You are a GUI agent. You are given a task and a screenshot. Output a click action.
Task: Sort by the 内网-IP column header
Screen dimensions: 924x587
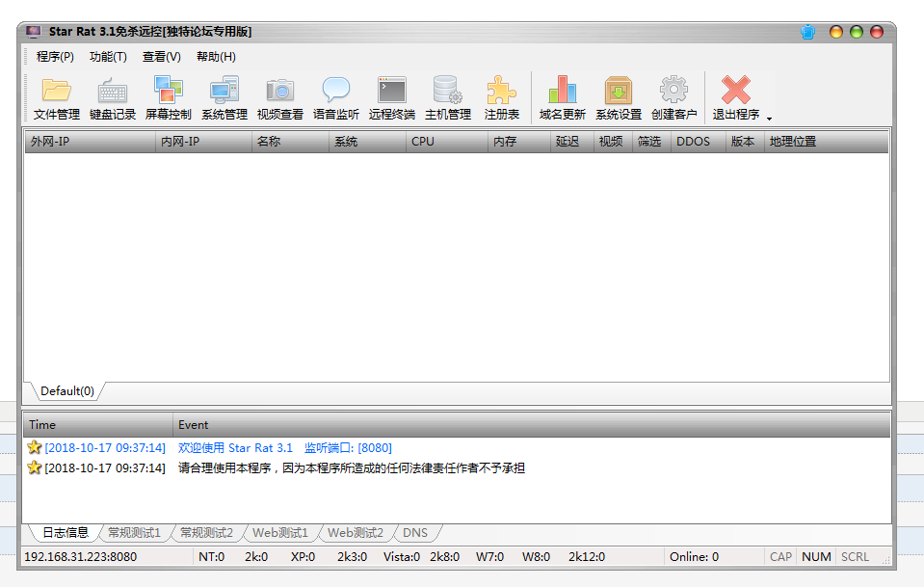204,142
